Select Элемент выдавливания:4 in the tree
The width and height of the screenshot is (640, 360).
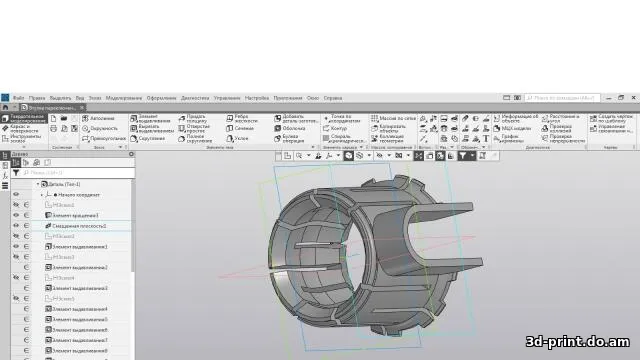76,309
